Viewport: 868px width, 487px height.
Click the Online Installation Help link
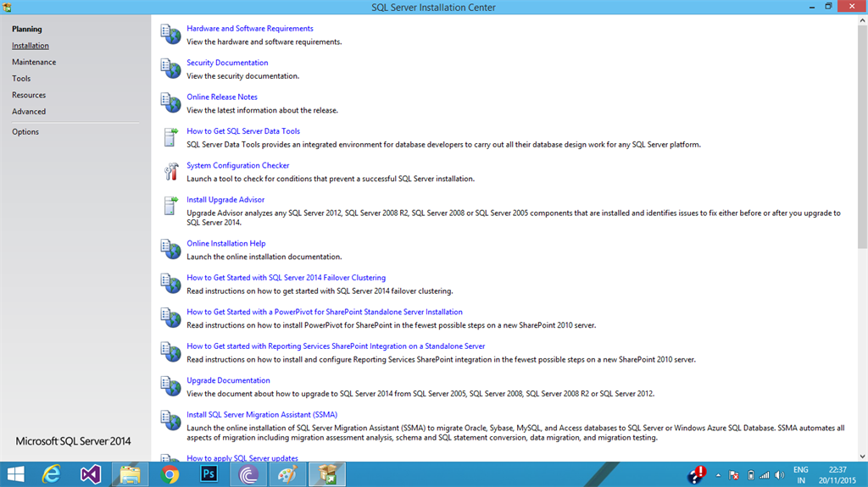point(225,244)
